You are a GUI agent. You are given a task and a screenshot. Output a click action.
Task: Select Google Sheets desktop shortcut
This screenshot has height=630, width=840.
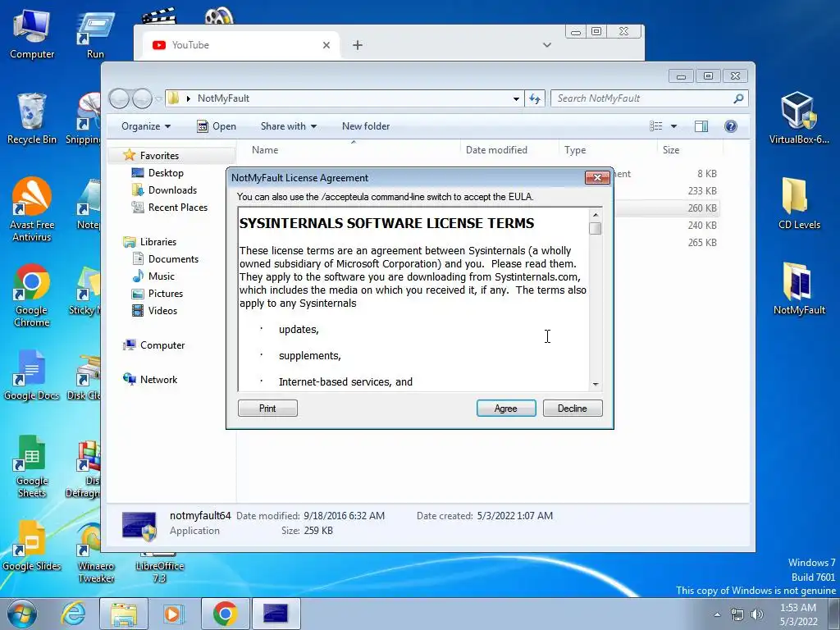click(x=32, y=466)
